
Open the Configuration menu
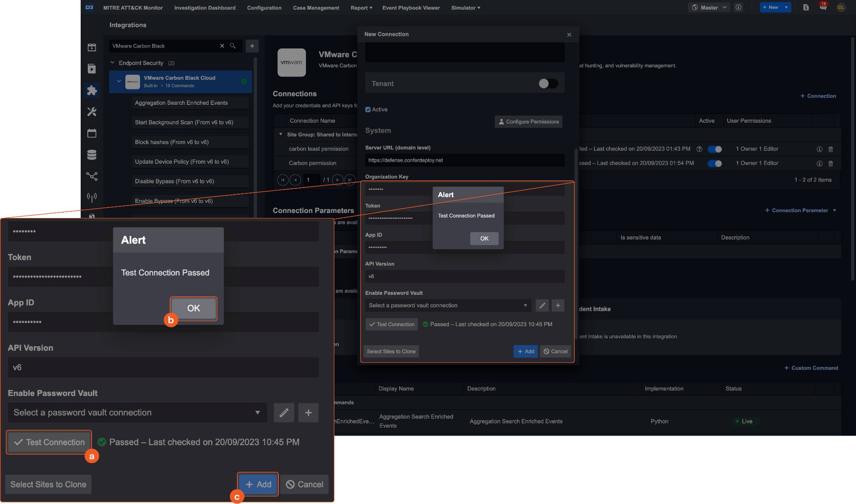point(264,8)
